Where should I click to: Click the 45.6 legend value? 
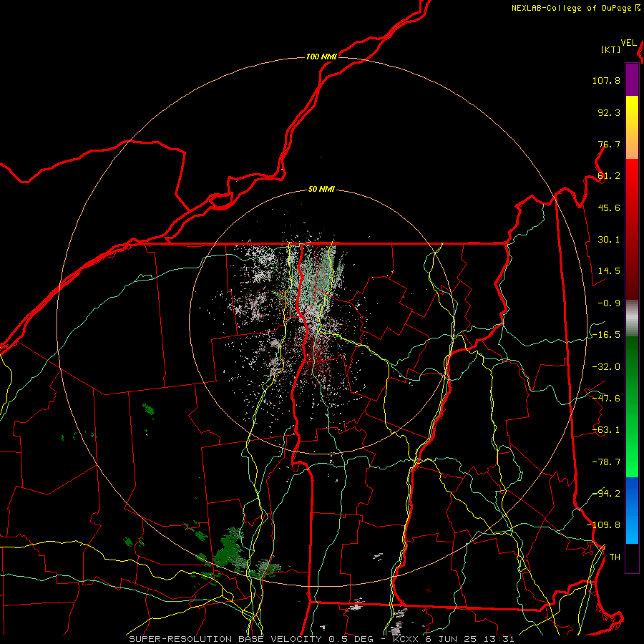click(x=609, y=208)
